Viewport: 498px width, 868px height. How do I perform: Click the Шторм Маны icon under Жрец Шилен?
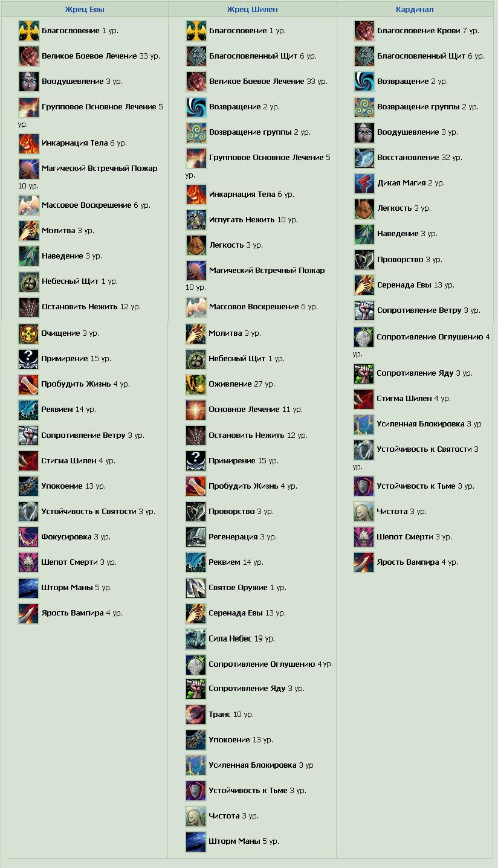[196, 841]
